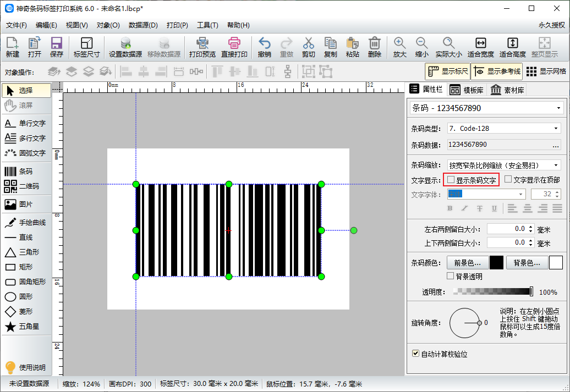Expand the 条码 - 1234567890 object dropdown
The image size is (570, 392).
click(558, 108)
